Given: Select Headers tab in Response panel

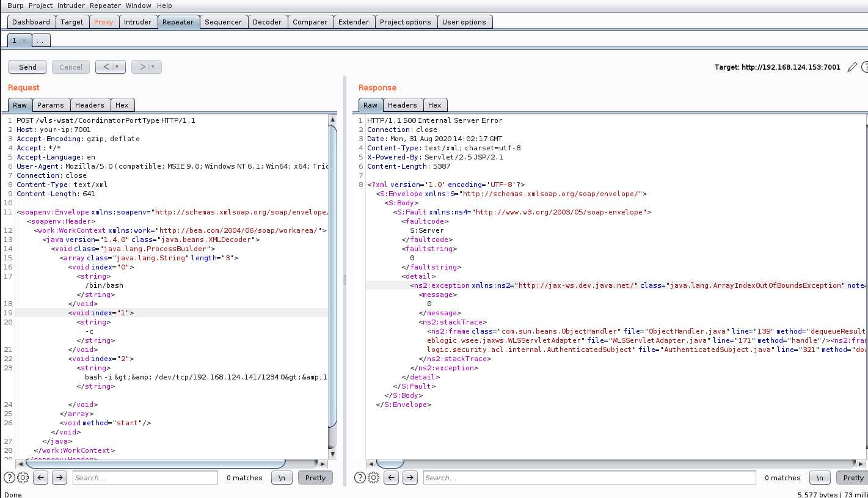Looking at the screenshot, I should click(x=403, y=105).
